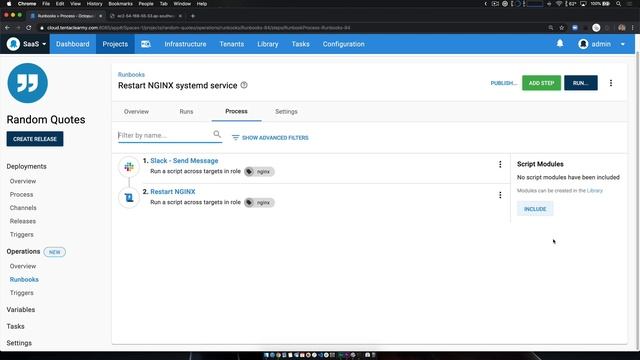The width and height of the screenshot is (640, 360).
Task: Expand the SaaS space switcher dropdown
Action: 44,44
